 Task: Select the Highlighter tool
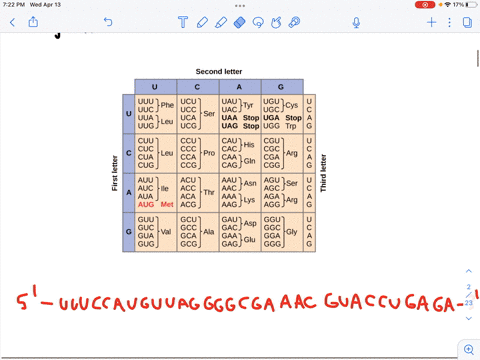click(x=221, y=22)
